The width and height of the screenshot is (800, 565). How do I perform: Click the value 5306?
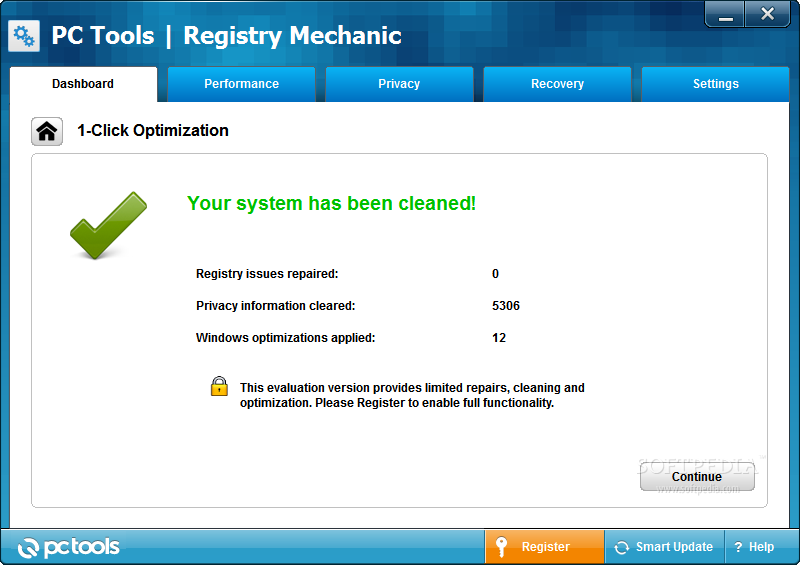point(506,306)
